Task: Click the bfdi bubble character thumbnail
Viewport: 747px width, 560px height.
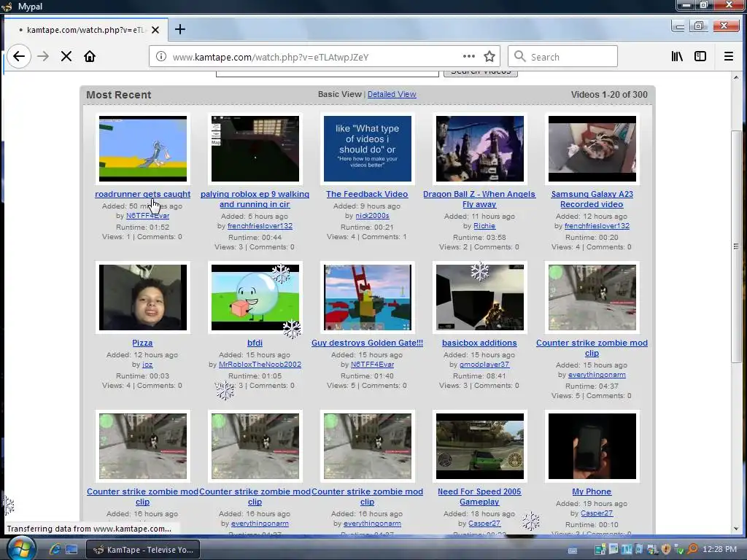Action: (x=255, y=297)
